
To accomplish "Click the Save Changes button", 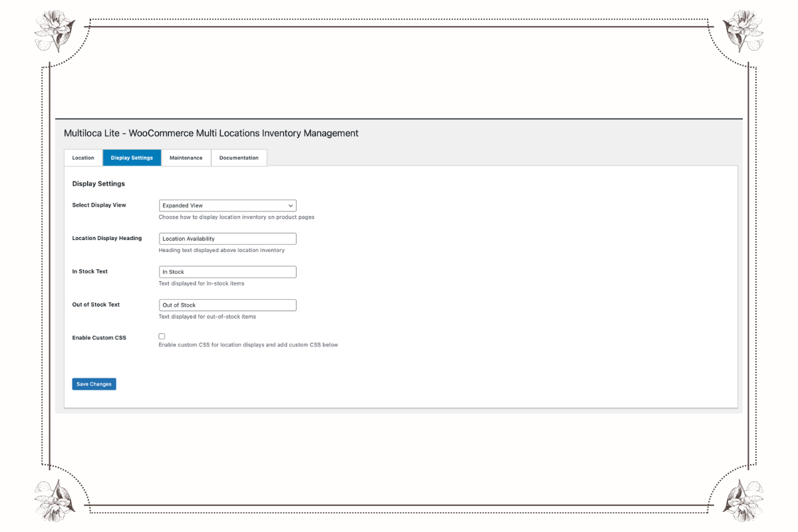I will (94, 384).
